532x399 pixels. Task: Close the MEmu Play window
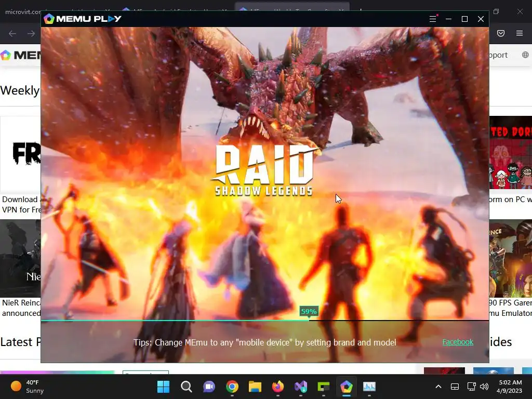coord(481,19)
